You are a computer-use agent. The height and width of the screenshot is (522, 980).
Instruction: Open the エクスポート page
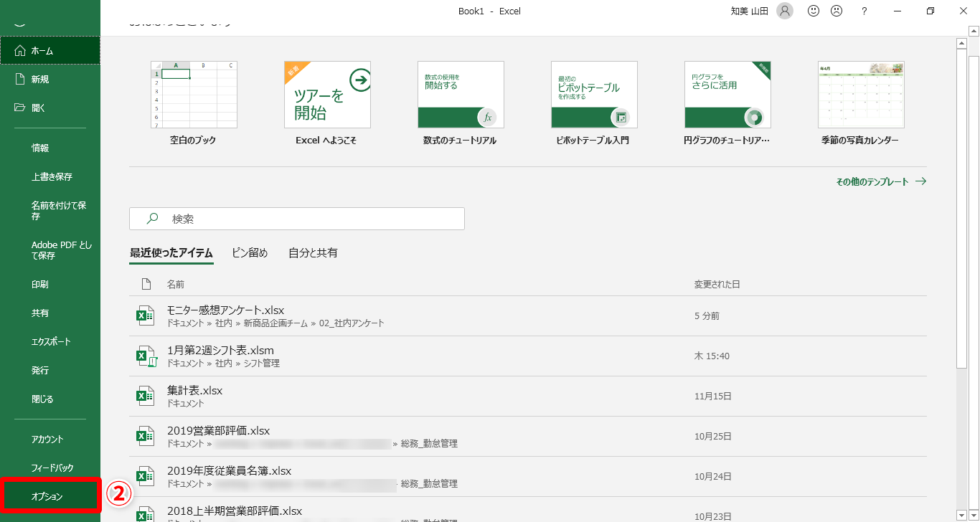pos(50,342)
